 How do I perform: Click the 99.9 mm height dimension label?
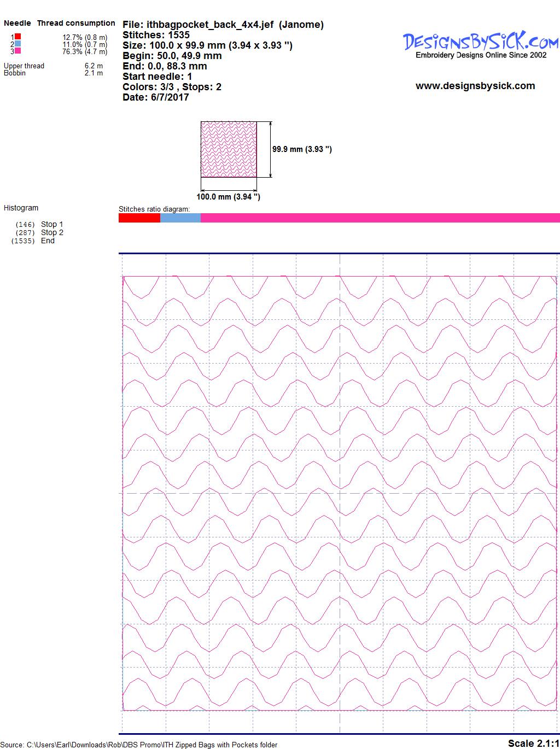click(302, 149)
